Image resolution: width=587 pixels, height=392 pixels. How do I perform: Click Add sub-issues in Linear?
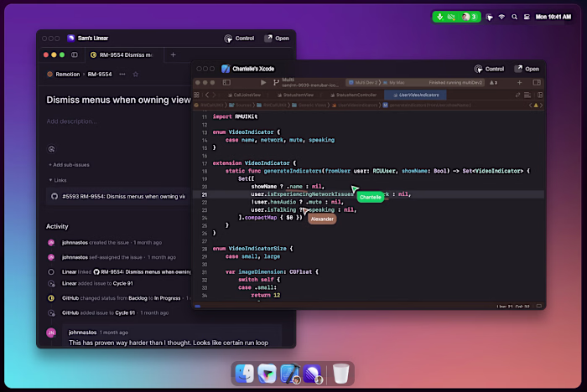(x=70, y=164)
